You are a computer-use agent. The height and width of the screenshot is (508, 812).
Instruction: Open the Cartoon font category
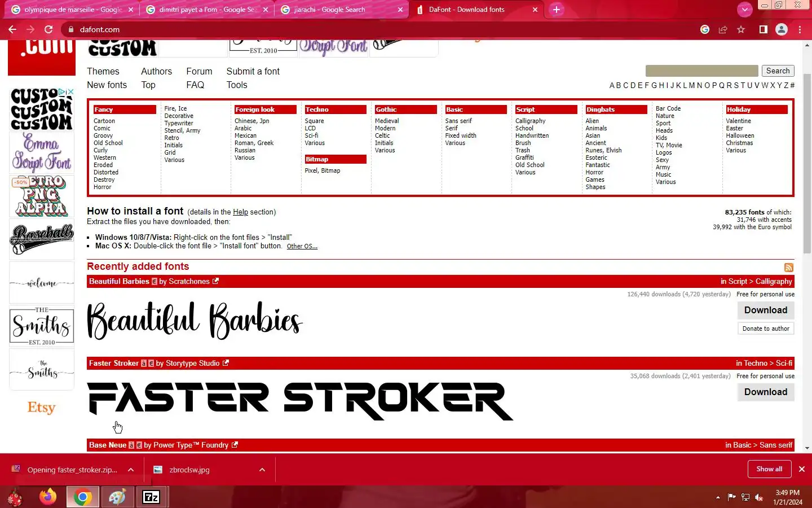point(104,121)
